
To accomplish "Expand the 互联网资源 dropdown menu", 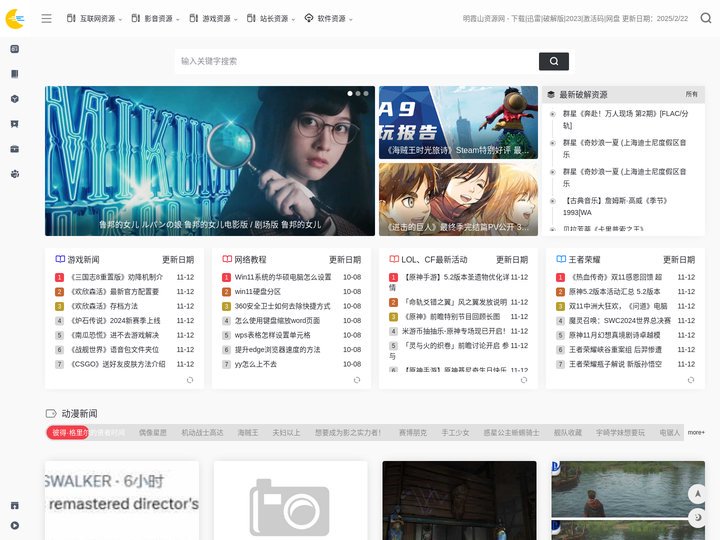I will [x=95, y=18].
